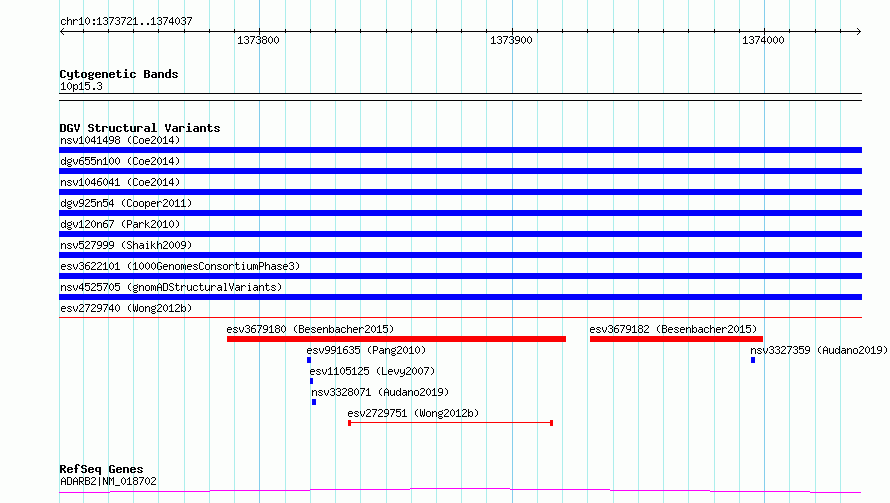Click the thin red line under esv2729740
Viewport: 890px width, 503px height.
[x=460, y=317]
